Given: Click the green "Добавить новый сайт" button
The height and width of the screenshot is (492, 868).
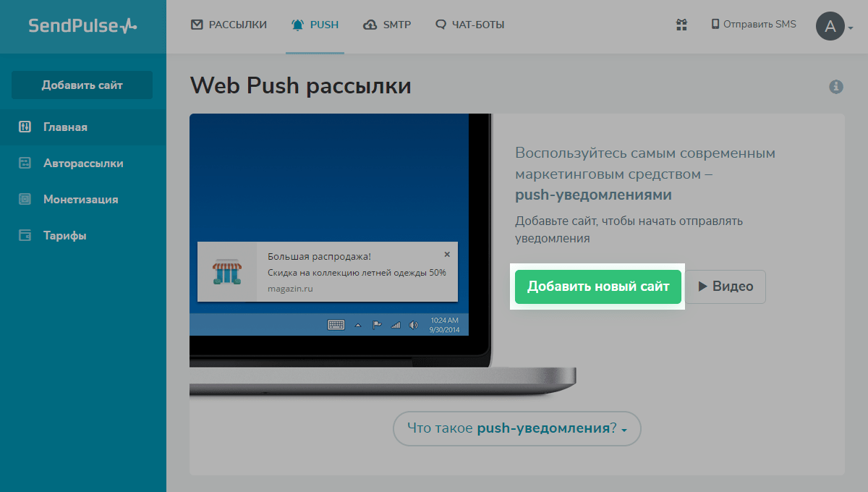Looking at the screenshot, I should [598, 287].
